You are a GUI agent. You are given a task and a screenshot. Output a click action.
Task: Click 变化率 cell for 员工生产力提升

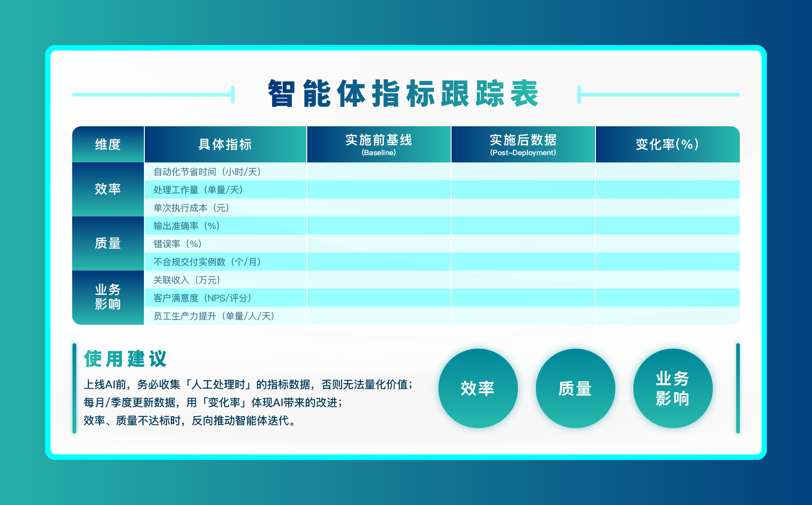[668, 316]
